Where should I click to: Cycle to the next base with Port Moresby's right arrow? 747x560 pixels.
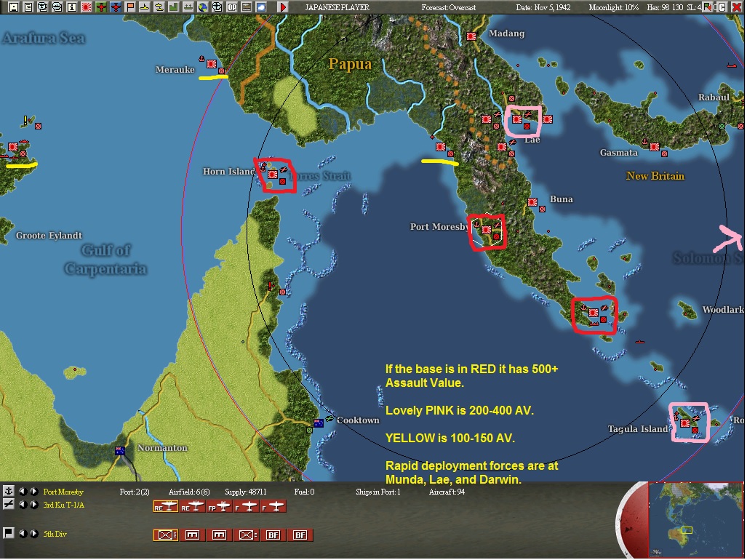coord(34,492)
